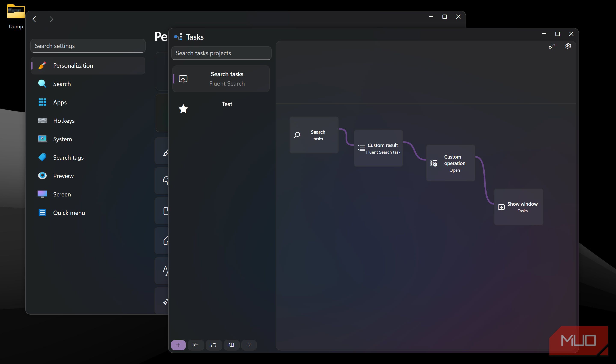Click the book icon button in Tasks toolbar
The image size is (616, 364).
pos(231,345)
